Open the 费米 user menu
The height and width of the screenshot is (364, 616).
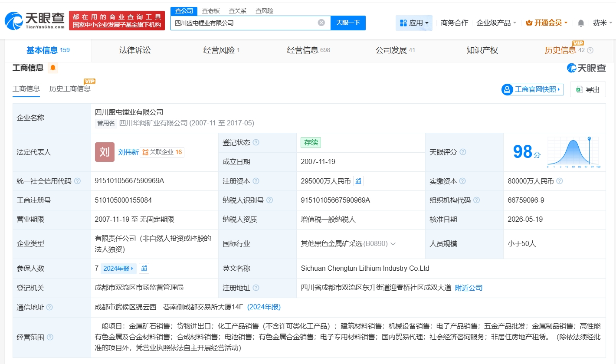[603, 23]
